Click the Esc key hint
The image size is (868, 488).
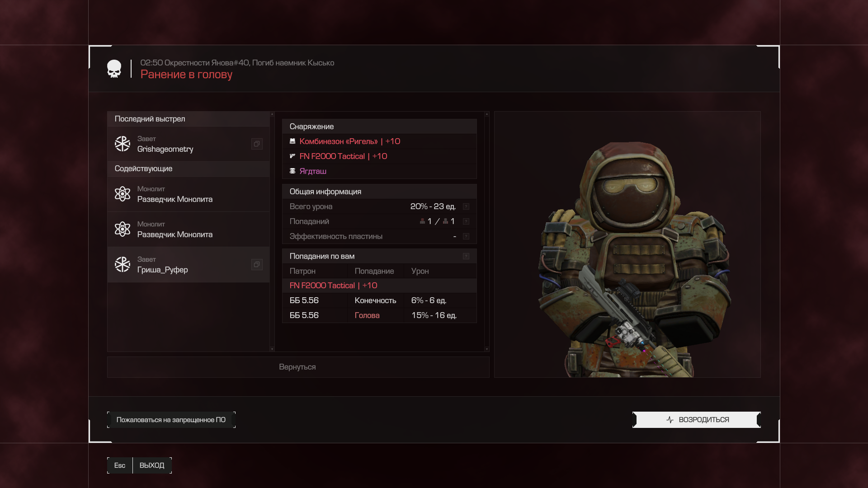[120, 465]
